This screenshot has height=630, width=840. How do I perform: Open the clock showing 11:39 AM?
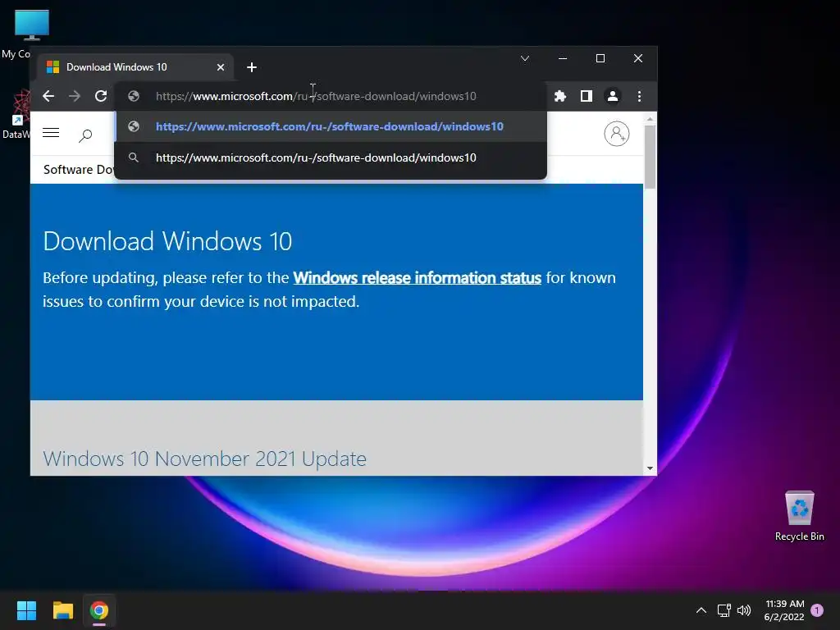pyautogui.click(x=784, y=610)
